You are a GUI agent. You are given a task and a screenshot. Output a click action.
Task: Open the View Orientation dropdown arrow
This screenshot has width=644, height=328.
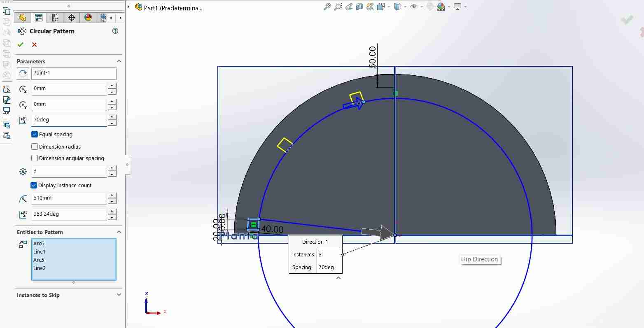(389, 7)
